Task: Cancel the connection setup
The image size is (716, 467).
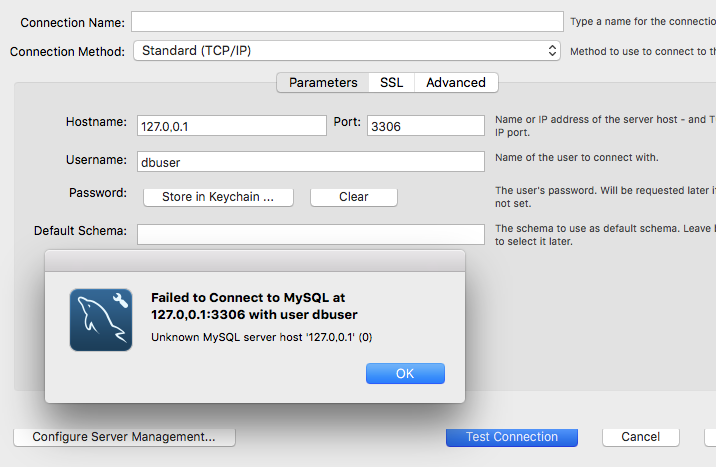Action: (640, 437)
